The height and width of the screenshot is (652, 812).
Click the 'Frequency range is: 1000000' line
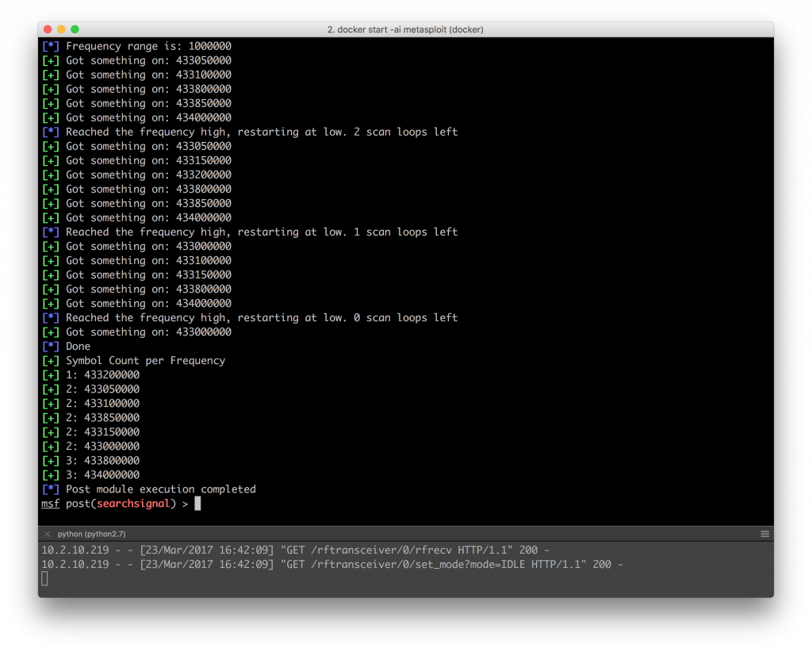148,46
